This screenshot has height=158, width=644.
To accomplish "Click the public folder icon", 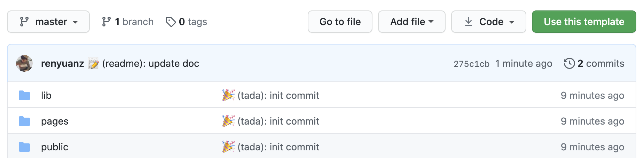I will point(24,147).
